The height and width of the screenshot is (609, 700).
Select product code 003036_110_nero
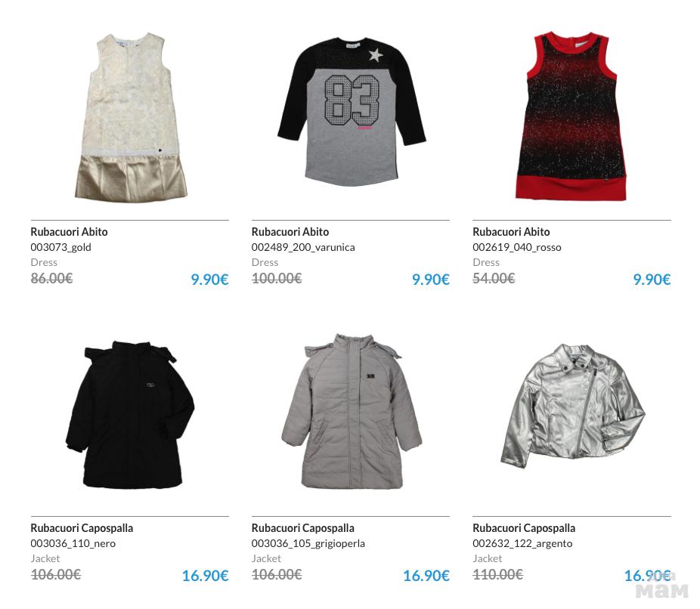pyautogui.click(x=73, y=544)
